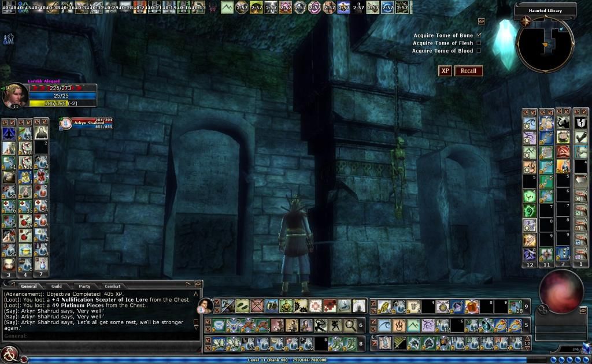Toggle the Acquire Tome of Bone checkbox
Image resolution: width=592 pixels, height=364 pixels.
[x=479, y=35]
